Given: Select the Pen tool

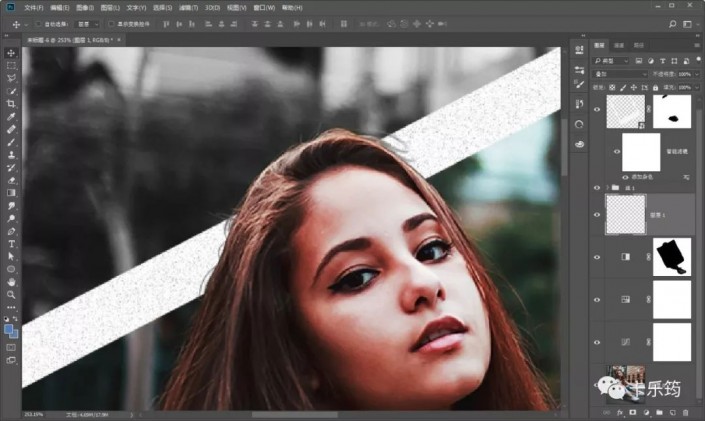Looking at the screenshot, I should pyautogui.click(x=11, y=231).
